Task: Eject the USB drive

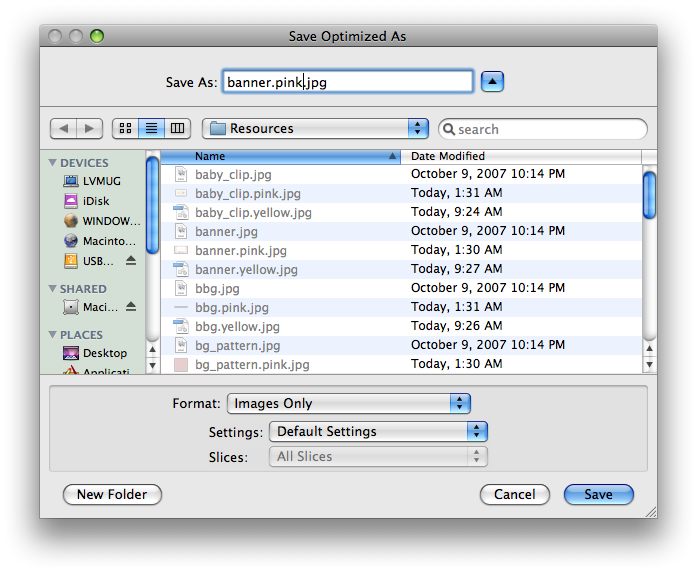Action: pyautogui.click(x=130, y=261)
